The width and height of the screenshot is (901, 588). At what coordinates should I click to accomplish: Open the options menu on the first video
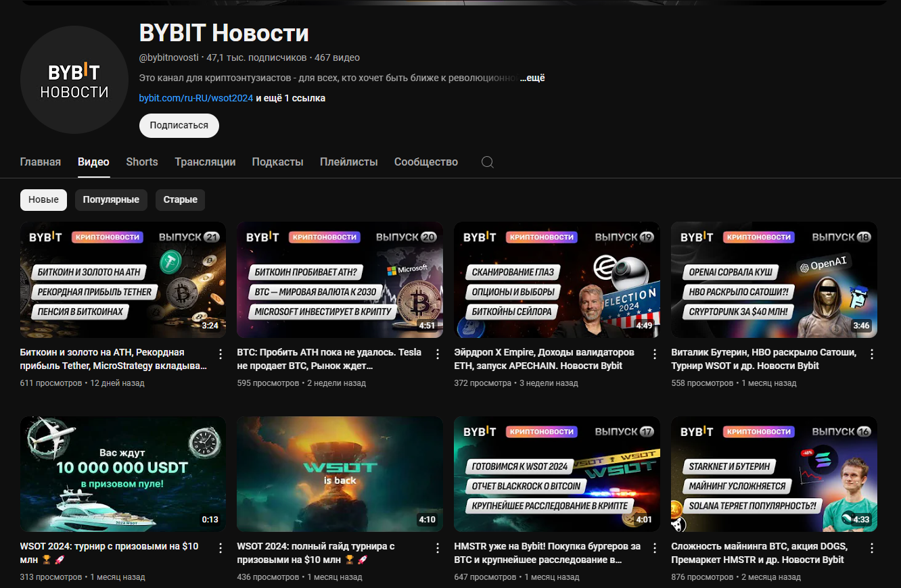click(220, 353)
